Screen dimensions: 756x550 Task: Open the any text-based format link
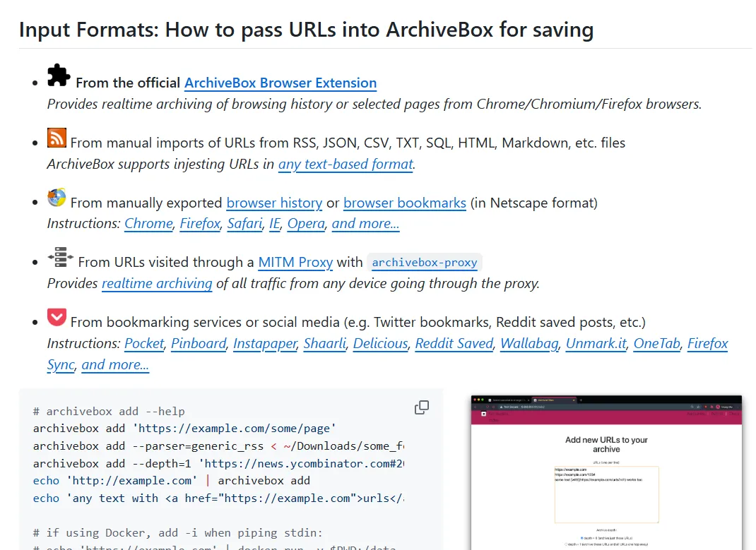pyautogui.click(x=345, y=164)
